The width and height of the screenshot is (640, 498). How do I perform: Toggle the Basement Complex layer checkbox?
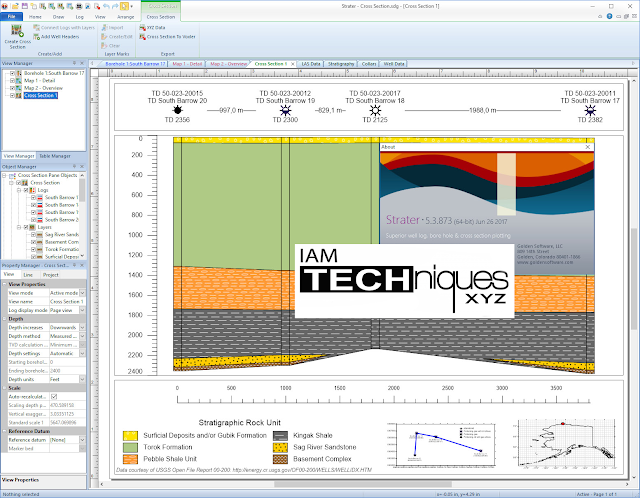coord(33,242)
